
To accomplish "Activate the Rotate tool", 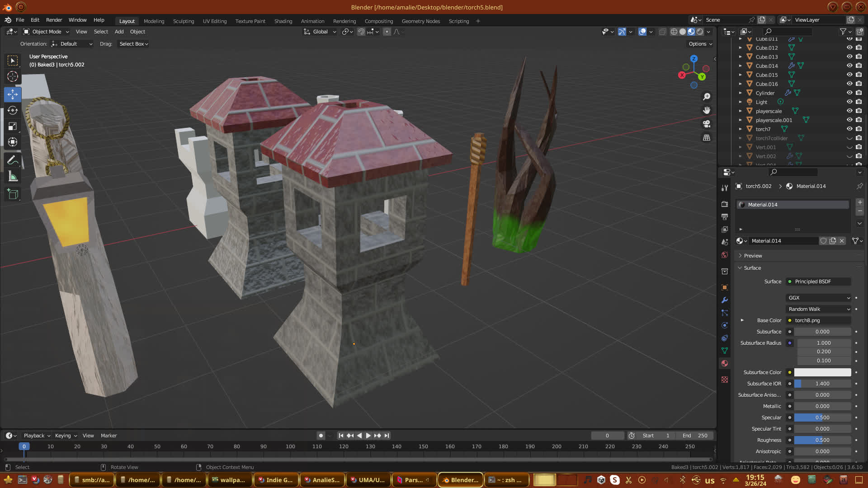I will coord(13,110).
